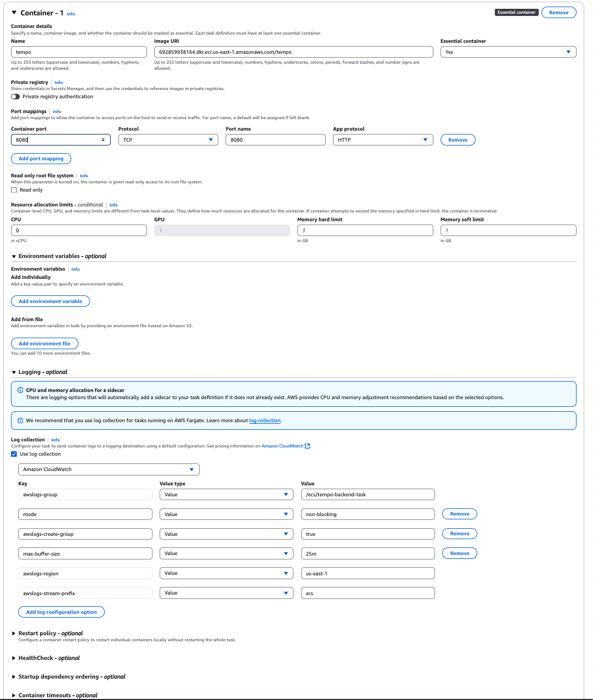Click the Container port stepper arrows
Image resolution: width=593 pixels, height=700 pixels.
click(103, 140)
